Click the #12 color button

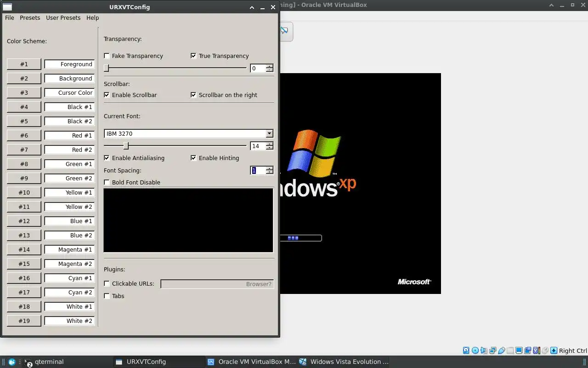(x=24, y=221)
